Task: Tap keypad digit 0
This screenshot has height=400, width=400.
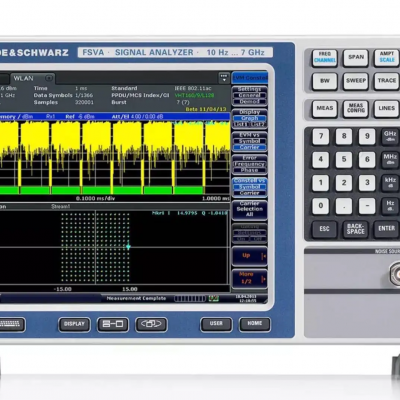Action: point(321,206)
